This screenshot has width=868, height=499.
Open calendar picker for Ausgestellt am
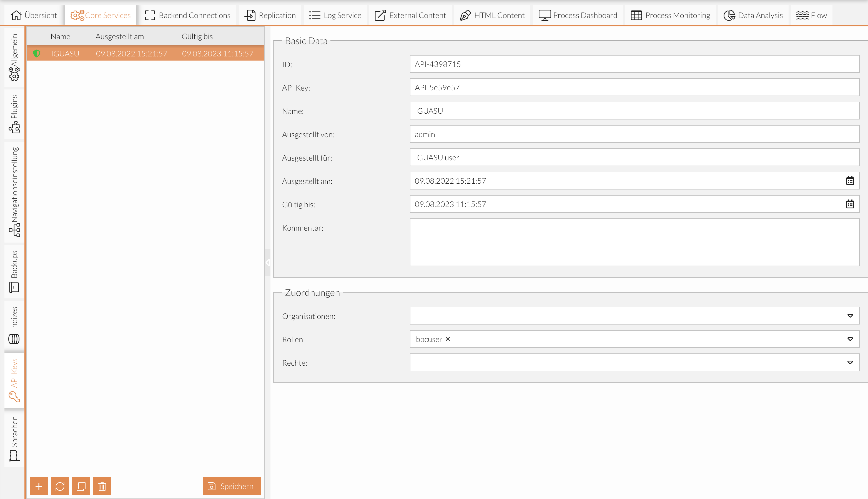850,181
